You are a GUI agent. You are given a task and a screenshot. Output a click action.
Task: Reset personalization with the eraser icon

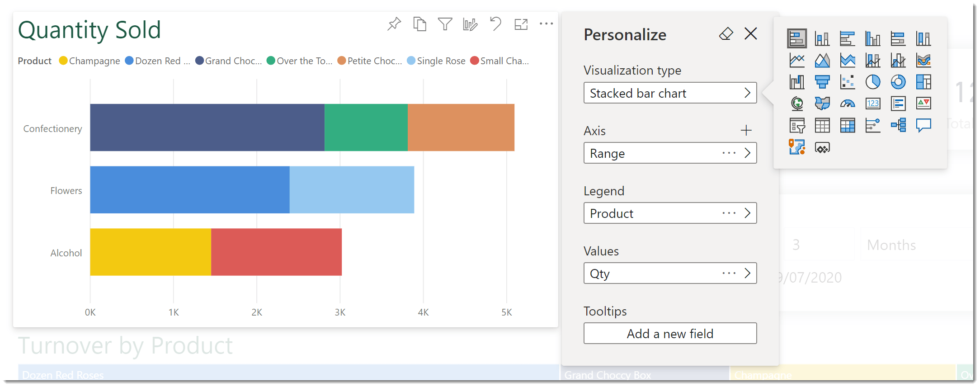[726, 33]
